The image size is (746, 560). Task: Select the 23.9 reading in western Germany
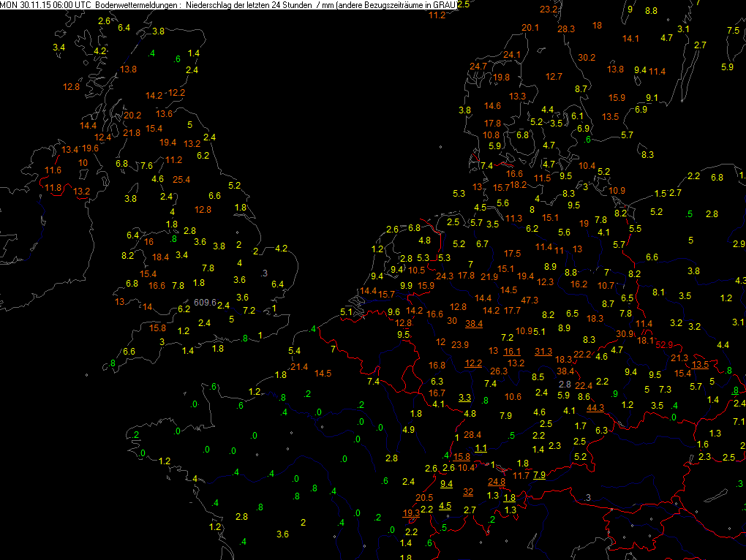pyautogui.click(x=460, y=345)
